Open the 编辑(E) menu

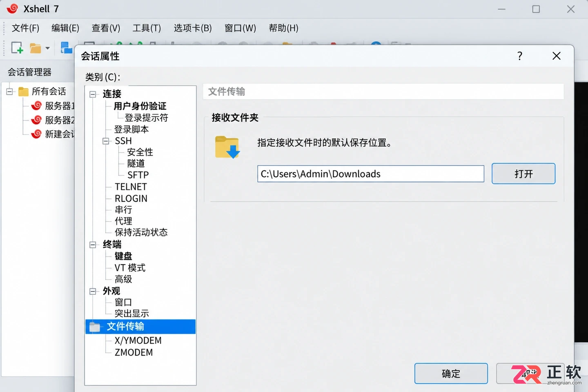(65, 28)
